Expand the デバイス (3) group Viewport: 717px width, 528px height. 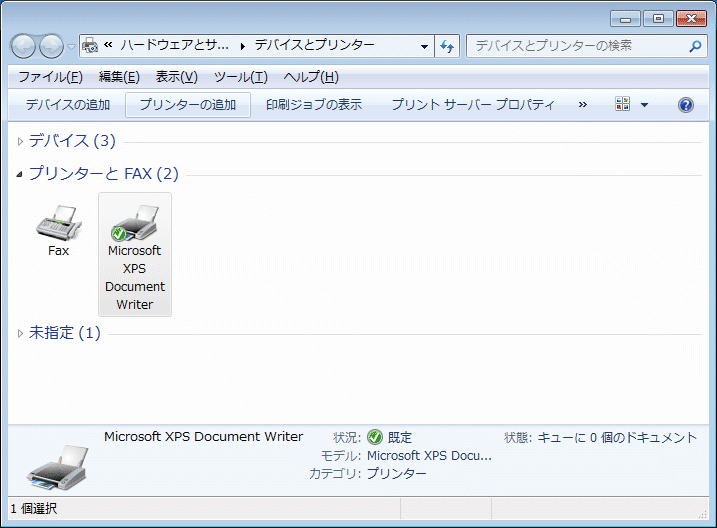click(20, 141)
